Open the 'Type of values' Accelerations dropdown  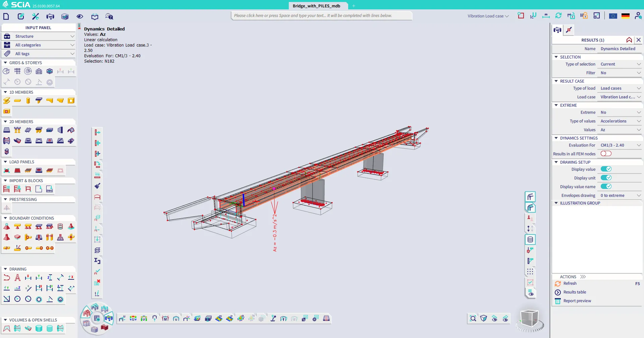click(x=620, y=121)
